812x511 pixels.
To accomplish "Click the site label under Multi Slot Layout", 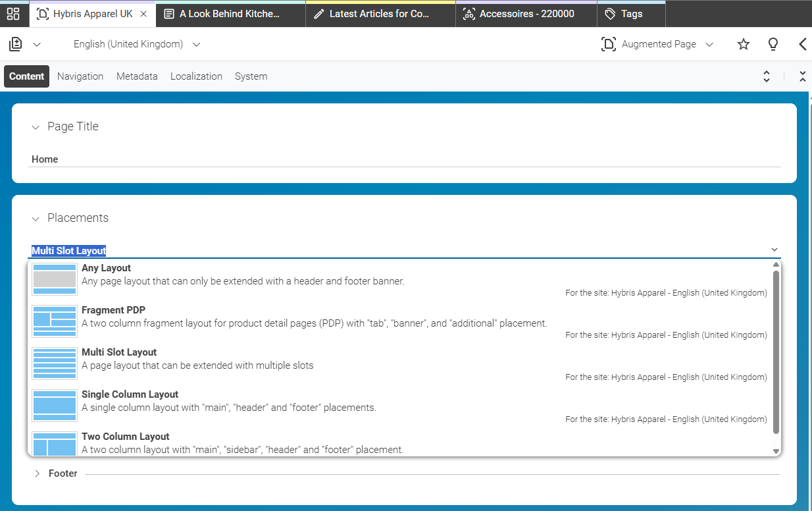I will click(x=666, y=377).
